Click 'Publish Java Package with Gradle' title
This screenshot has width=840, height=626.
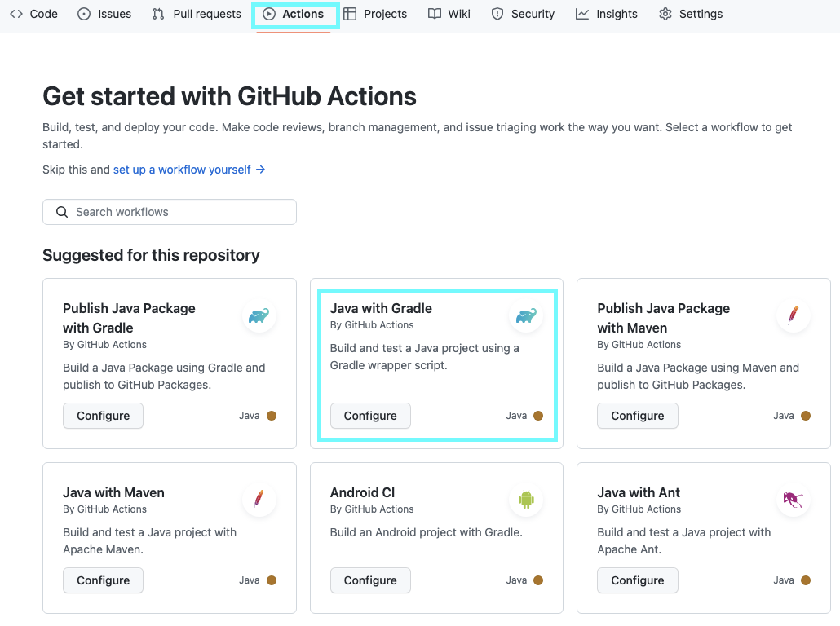(129, 318)
